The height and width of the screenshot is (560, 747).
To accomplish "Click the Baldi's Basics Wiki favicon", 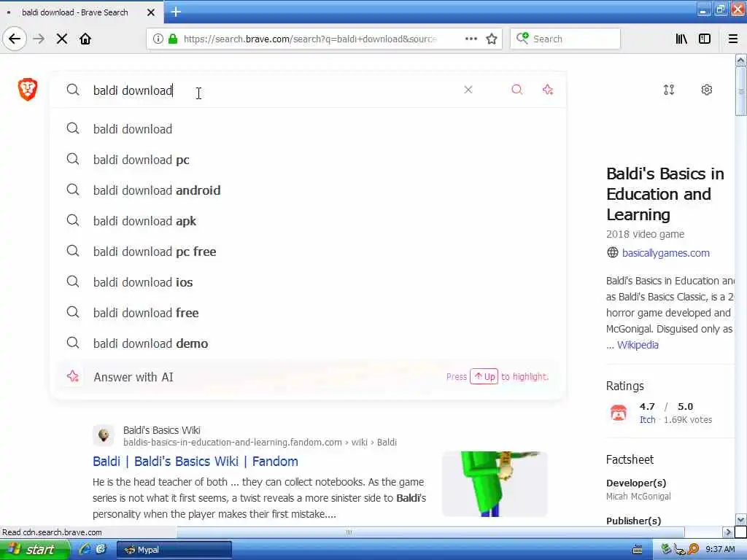I will [x=104, y=435].
